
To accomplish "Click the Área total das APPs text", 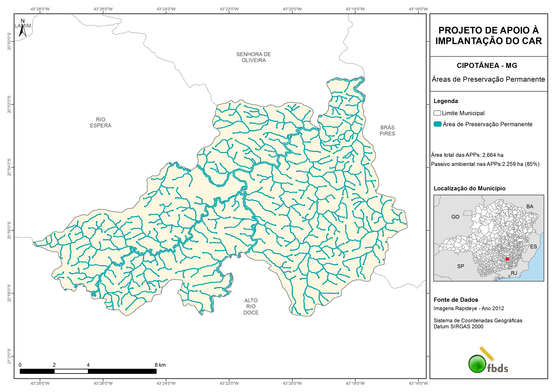I will 467,155.
